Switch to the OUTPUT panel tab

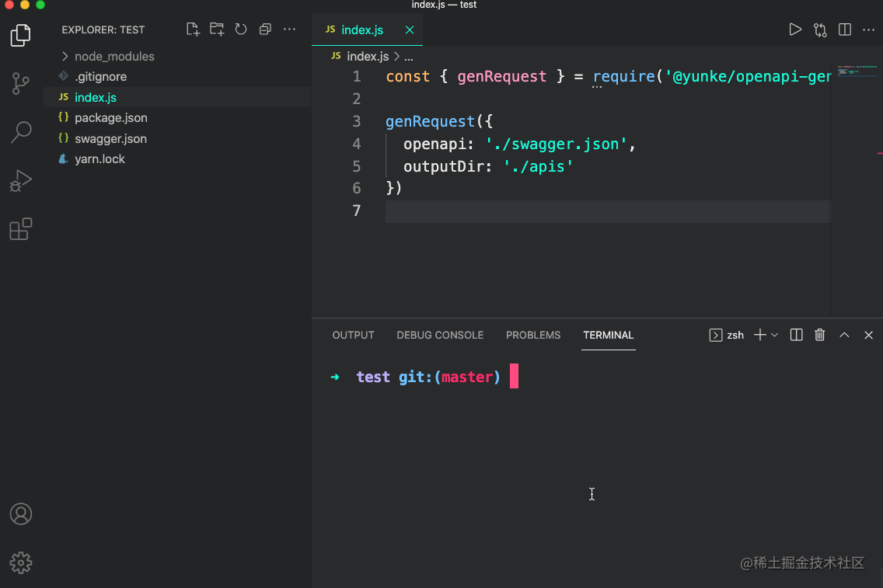tap(353, 336)
